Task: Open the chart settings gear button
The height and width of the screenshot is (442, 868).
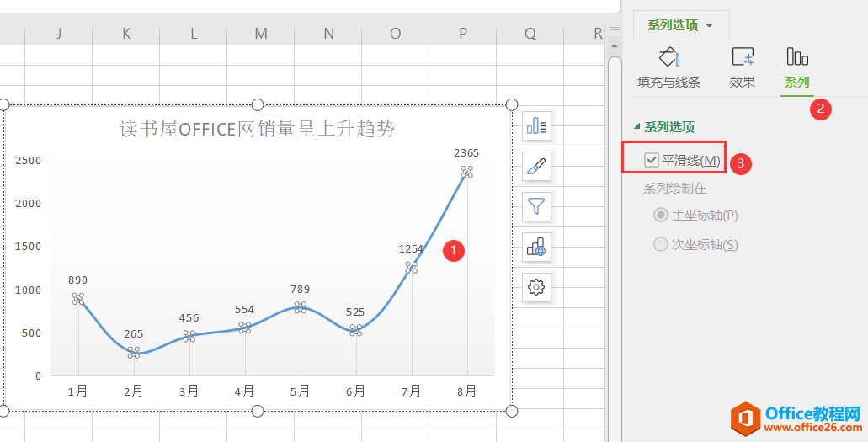Action: [x=536, y=287]
